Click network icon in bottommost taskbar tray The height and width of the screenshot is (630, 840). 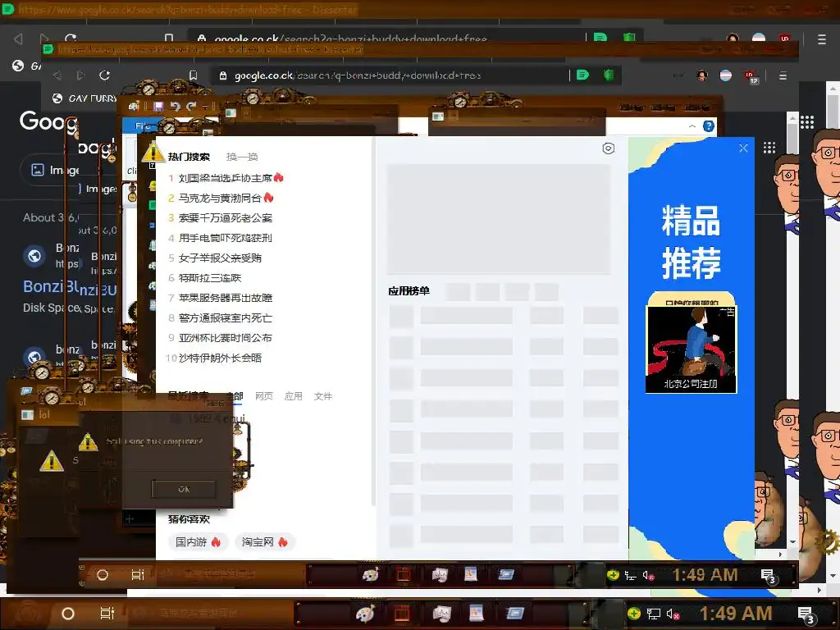(653, 614)
